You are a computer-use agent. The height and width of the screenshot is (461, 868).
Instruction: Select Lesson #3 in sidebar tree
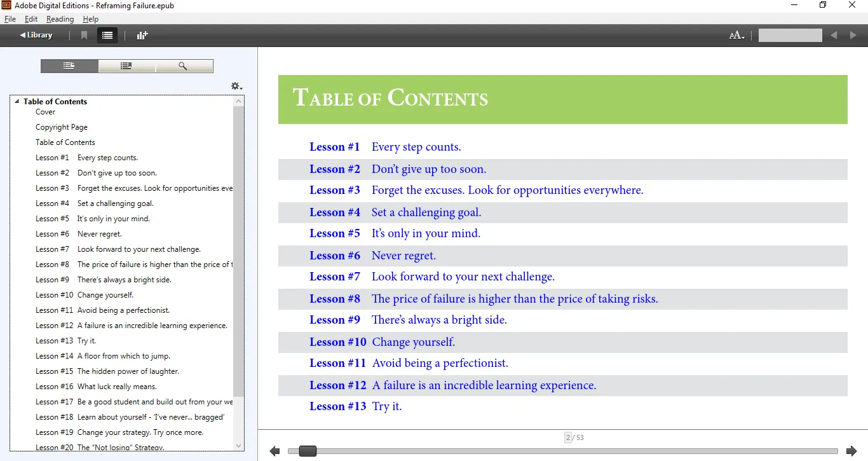click(134, 188)
